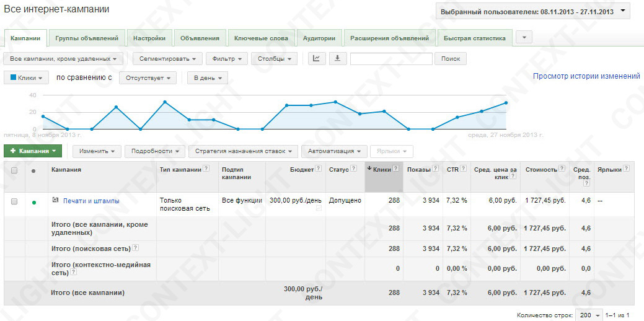Switch to the Ключевые слова tab

tap(261, 38)
